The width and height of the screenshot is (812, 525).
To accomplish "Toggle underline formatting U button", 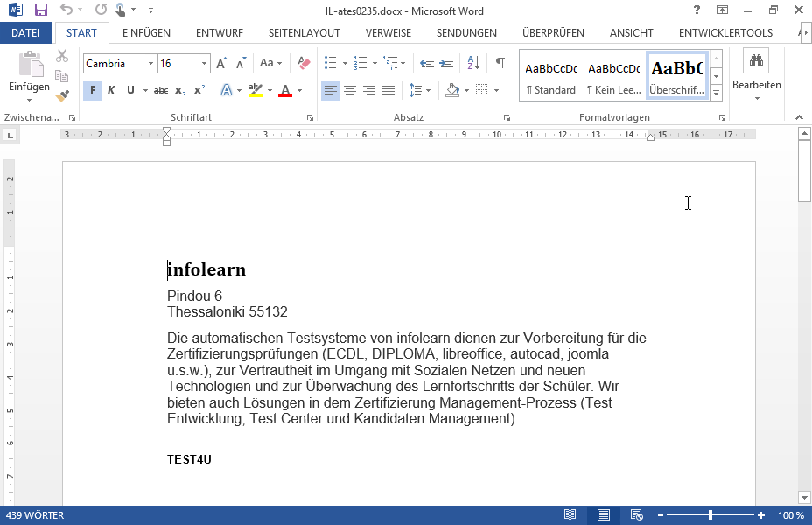I will coord(130,91).
